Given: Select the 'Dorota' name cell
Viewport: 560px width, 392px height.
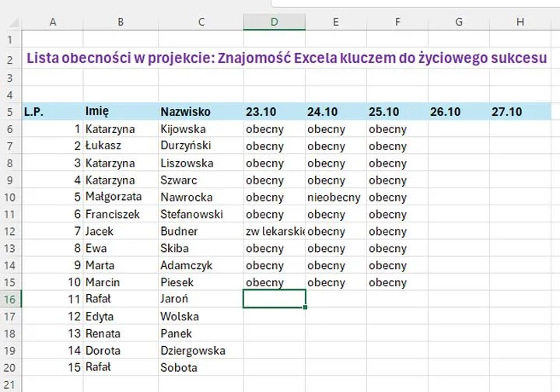Looking at the screenshot, I should click(121, 351).
